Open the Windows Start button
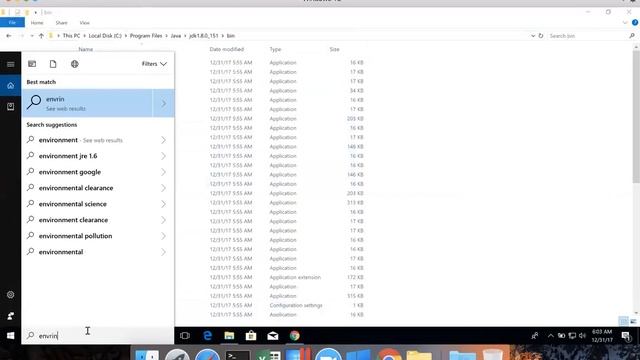Image resolution: width=640 pixels, height=360 pixels. (11, 336)
